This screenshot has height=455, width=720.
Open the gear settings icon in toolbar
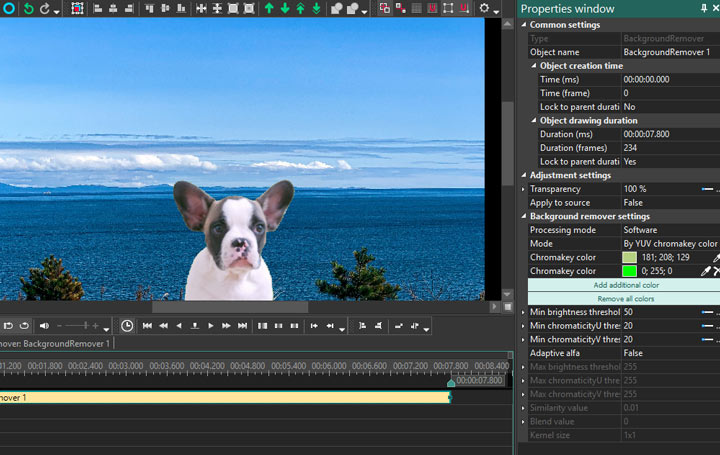[485, 8]
